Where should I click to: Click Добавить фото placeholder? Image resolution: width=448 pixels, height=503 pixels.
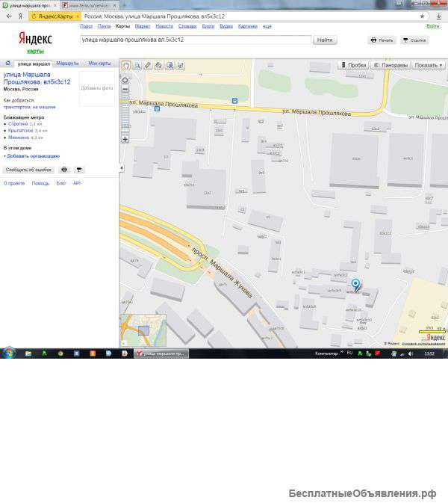point(97,88)
